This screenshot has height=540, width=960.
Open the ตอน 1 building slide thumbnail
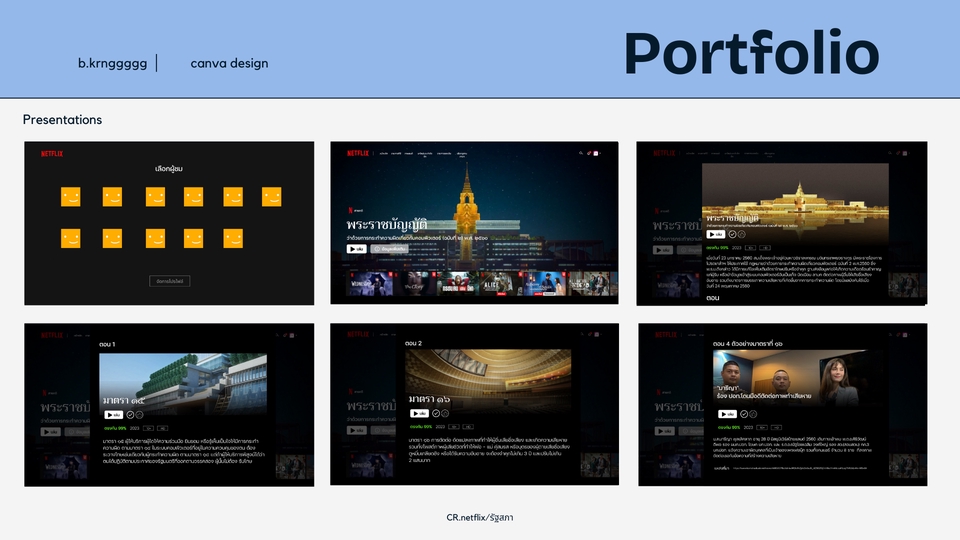click(169, 405)
